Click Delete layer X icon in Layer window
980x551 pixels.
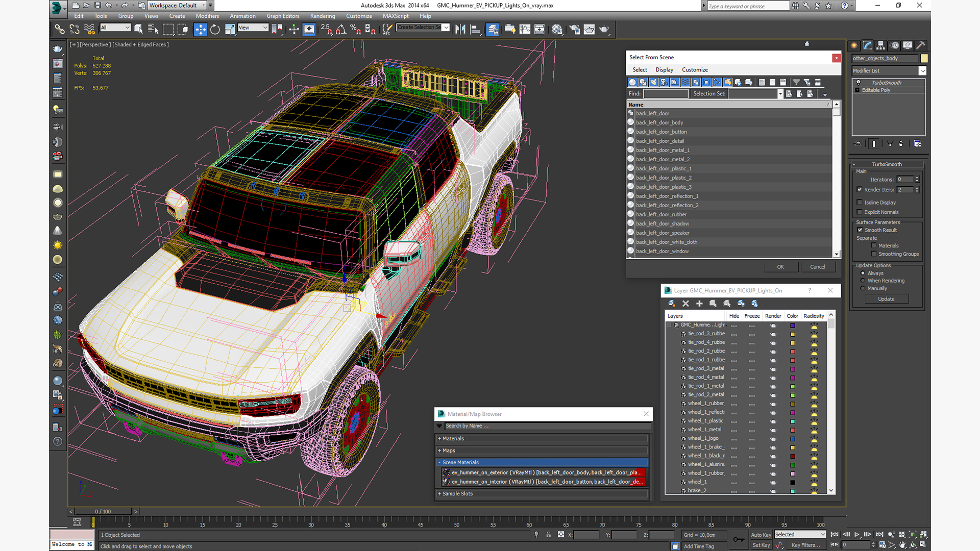[685, 304]
